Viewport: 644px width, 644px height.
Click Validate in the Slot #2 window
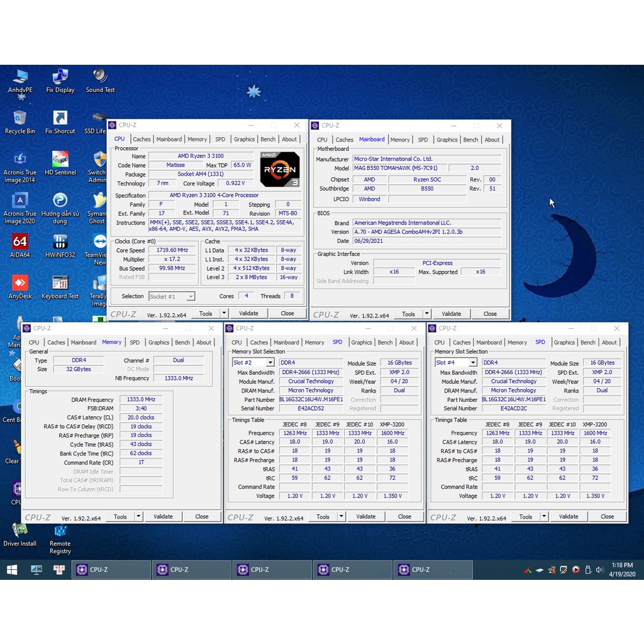tap(365, 517)
